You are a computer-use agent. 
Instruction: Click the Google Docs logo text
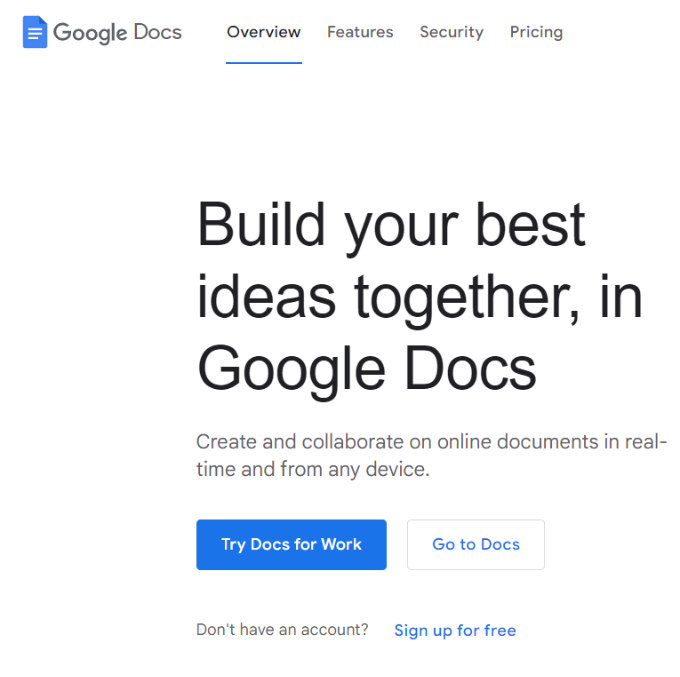(x=118, y=33)
